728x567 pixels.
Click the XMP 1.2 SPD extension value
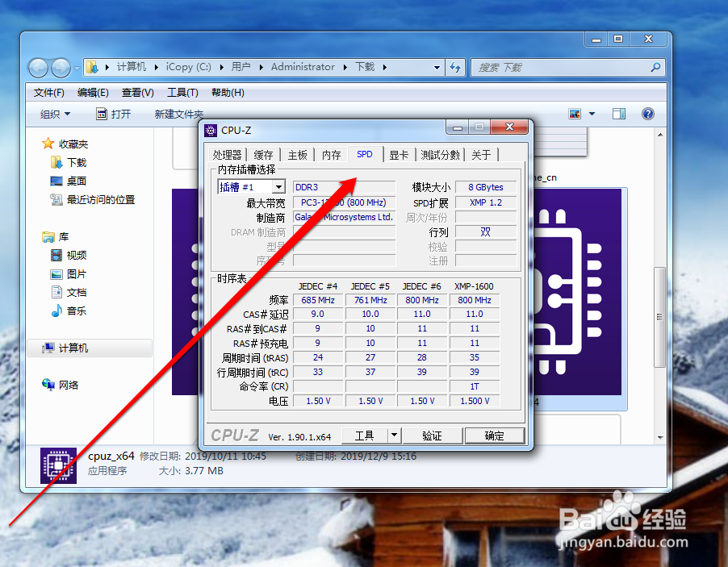pos(486,202)
